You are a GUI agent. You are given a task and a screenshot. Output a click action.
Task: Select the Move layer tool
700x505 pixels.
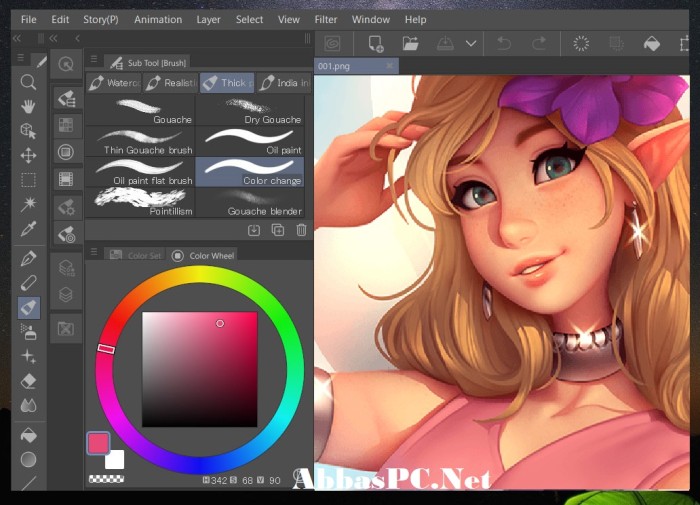pos(28,156)
